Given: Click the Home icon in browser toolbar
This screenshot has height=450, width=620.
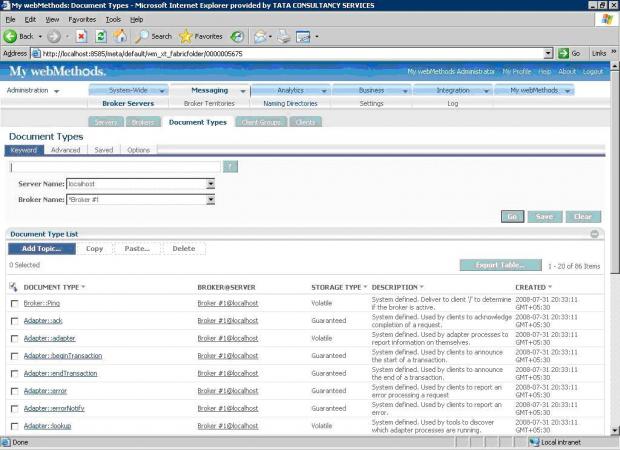Looking at the screenshot, I should pos(120,36).
